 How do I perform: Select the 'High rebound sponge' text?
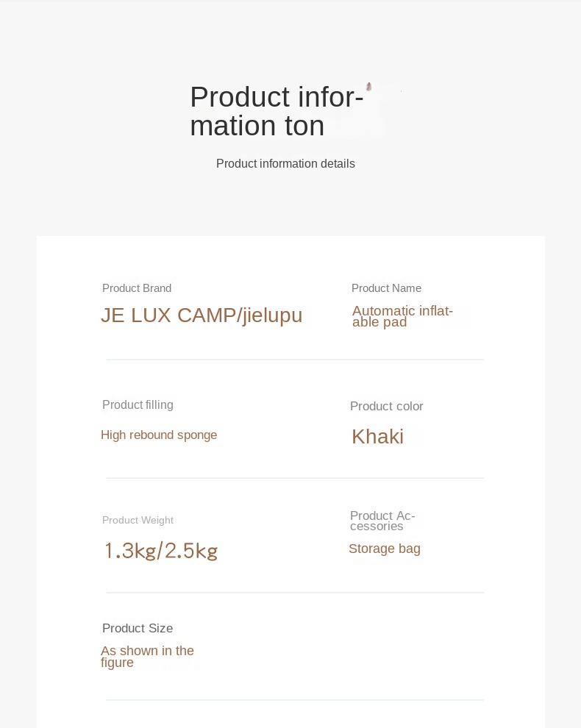tap(159, 435)
